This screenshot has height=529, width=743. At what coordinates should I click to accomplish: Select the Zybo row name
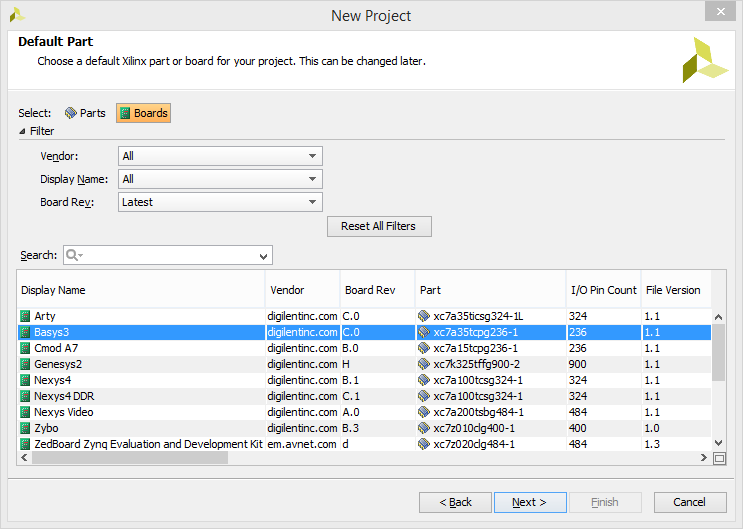tap(46, 429)
